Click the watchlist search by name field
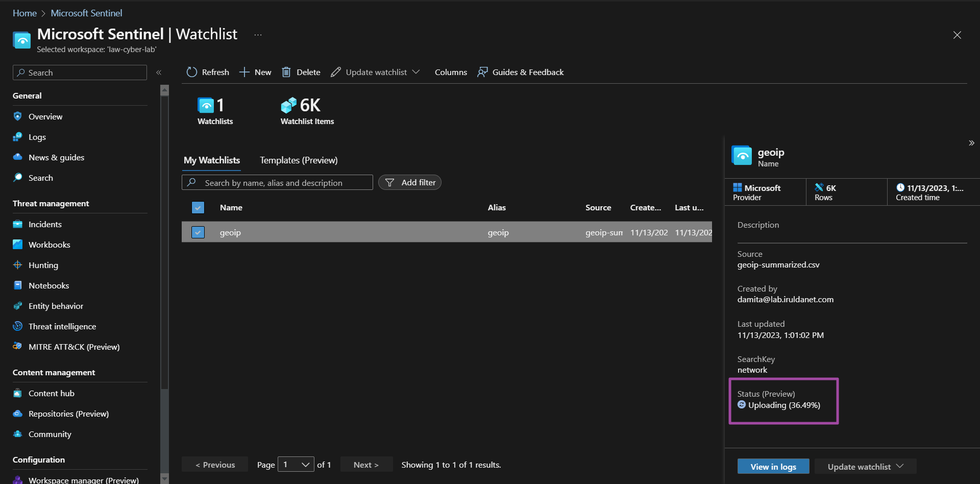This screenshot has width=980, height=484. coord(277,182)
